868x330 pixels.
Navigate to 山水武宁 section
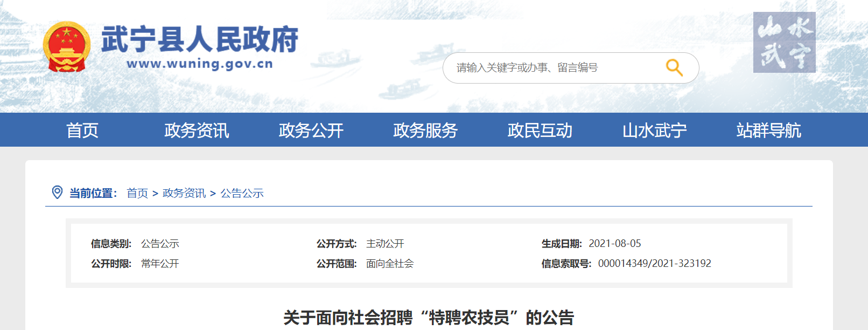coord(654,130)
